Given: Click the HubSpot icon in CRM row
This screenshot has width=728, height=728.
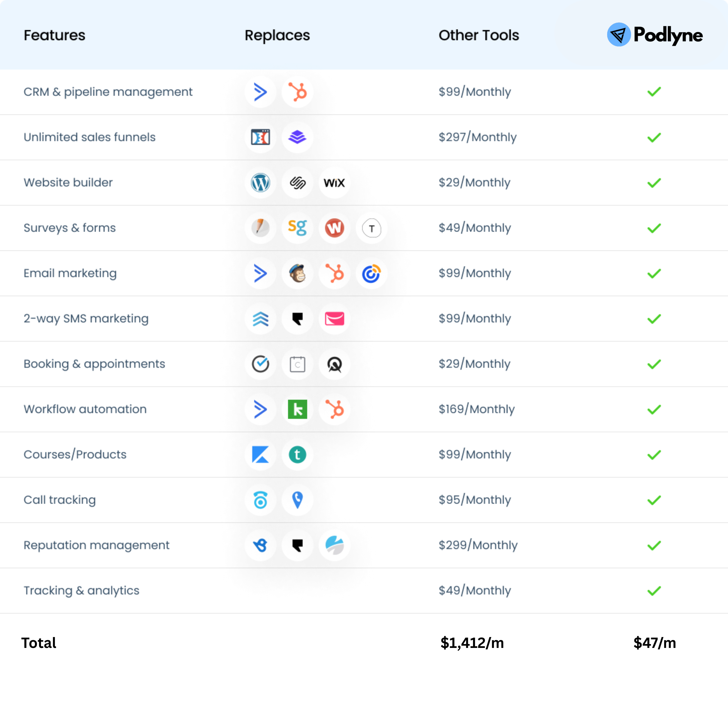Looking at the screenshot, I should point(297,92).
